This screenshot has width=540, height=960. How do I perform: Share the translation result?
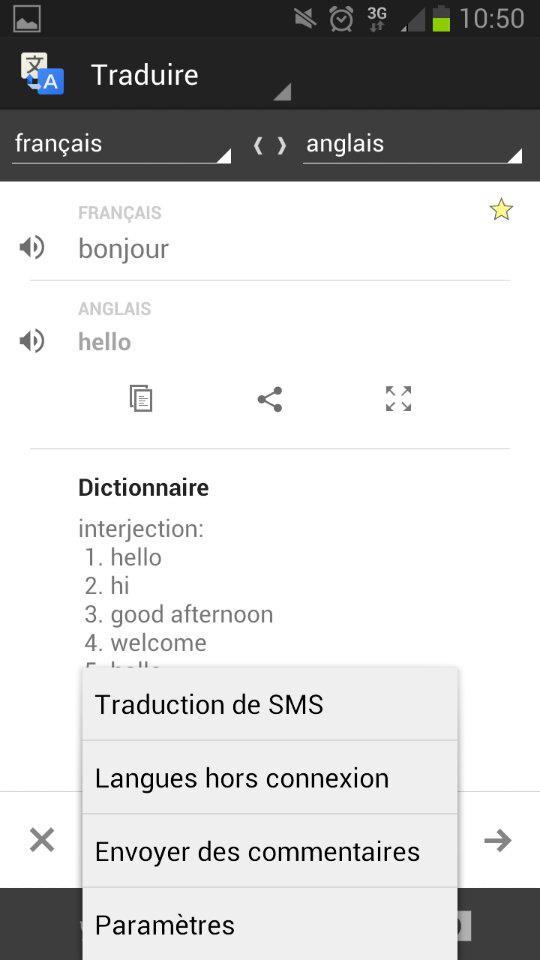269,399
